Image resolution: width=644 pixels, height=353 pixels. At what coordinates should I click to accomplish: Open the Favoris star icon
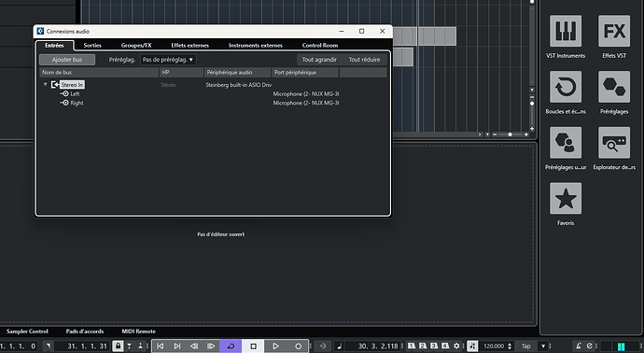[566, 199]
